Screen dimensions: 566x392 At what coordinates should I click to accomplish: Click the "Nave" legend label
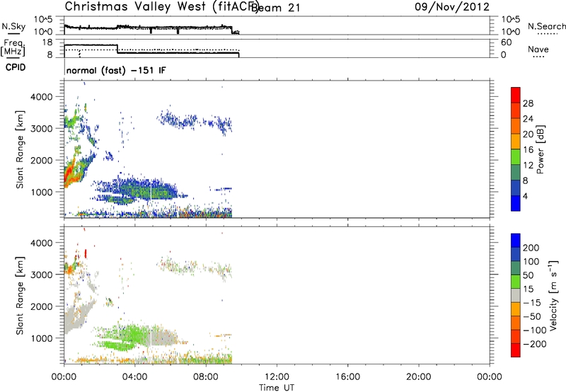coord(538,49)
